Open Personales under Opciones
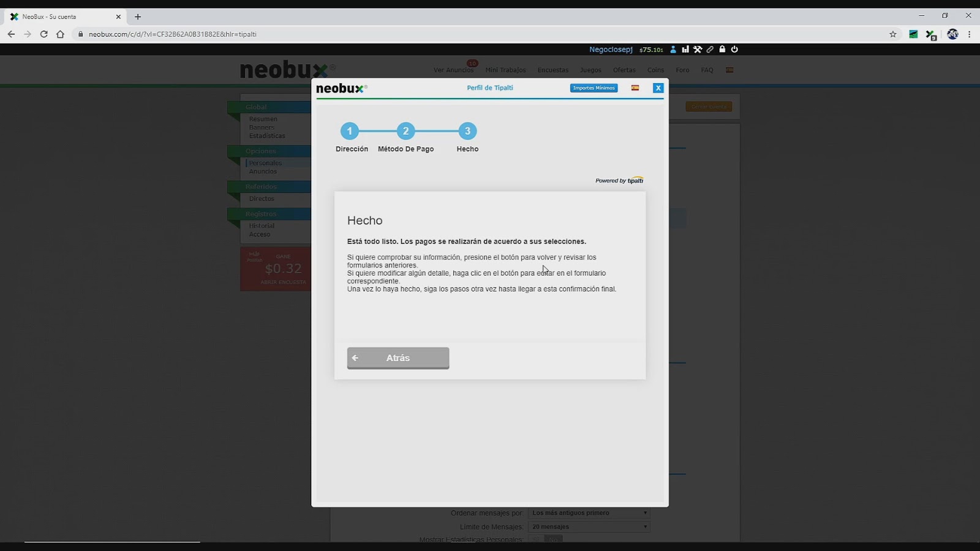The image size is (980, 551). point(265,163)
